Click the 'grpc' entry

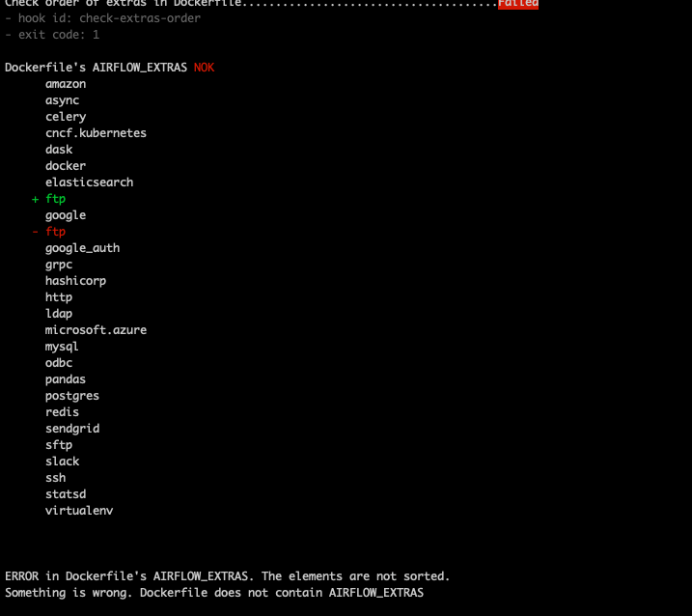coord(59,265)
